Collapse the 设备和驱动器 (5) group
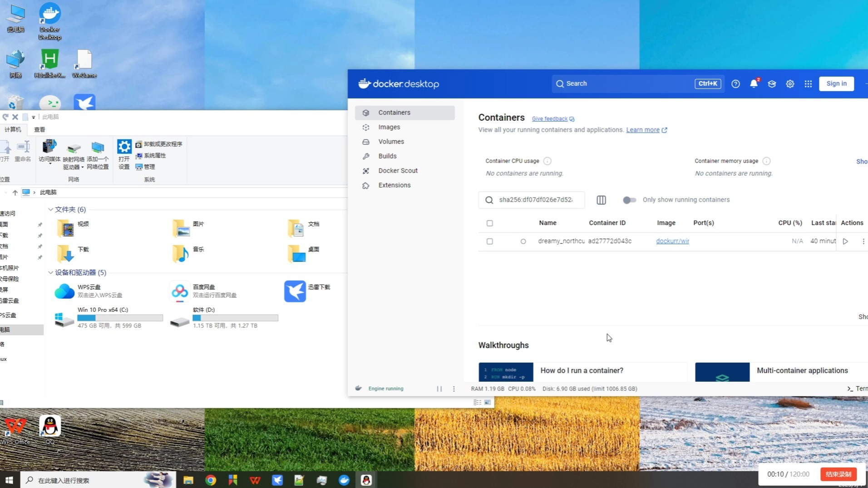Image resolution: width=868 pixels, height=488 pixels. [x=50, y=273]
